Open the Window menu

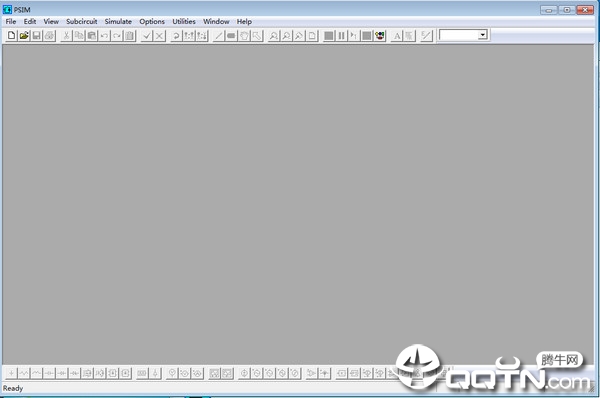(216, 21)
